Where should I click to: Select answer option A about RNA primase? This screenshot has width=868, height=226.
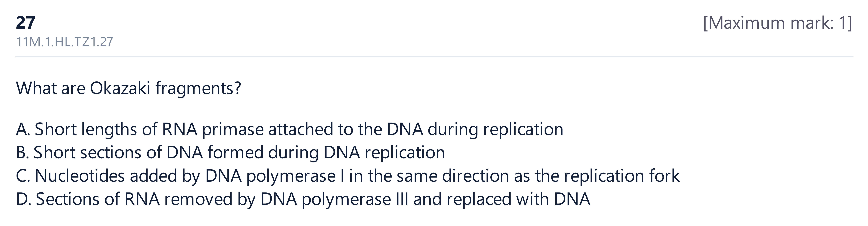click(x=289, y=129)
